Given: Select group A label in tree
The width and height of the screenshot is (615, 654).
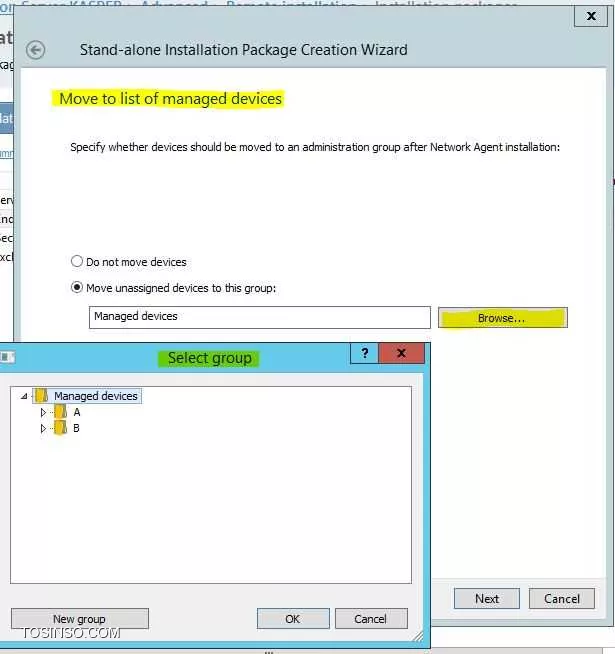Looking at the screenshot, I should tap(77, 413).
